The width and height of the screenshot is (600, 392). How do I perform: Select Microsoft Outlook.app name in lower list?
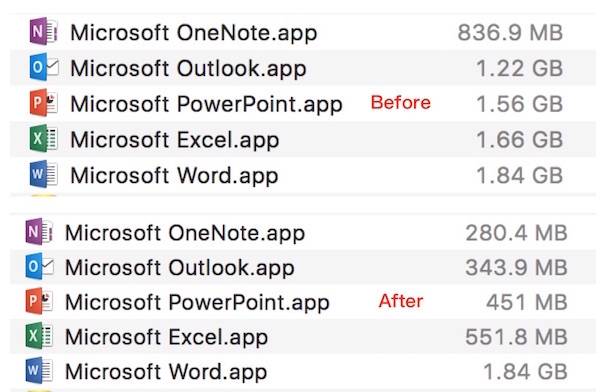[179, 268]
